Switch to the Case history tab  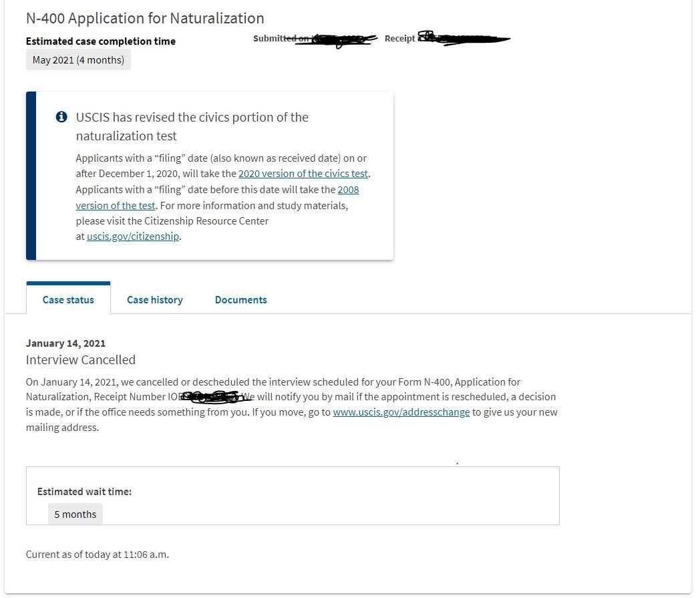(155, 300)
